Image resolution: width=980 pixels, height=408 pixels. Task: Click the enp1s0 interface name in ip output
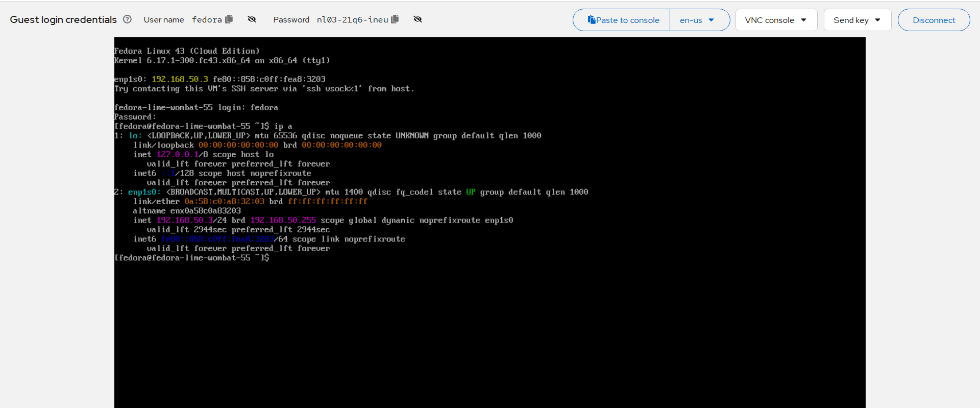pos(144,192)
